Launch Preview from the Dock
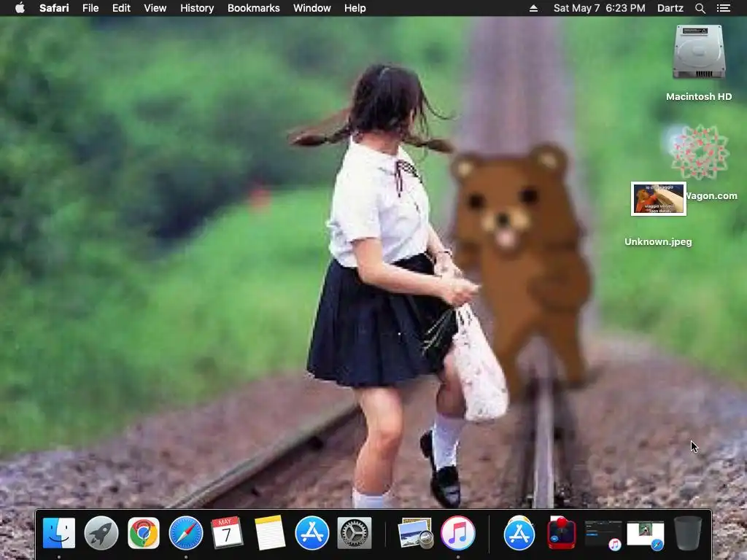This screenshot has height=560, width=747. coord(415,533)
